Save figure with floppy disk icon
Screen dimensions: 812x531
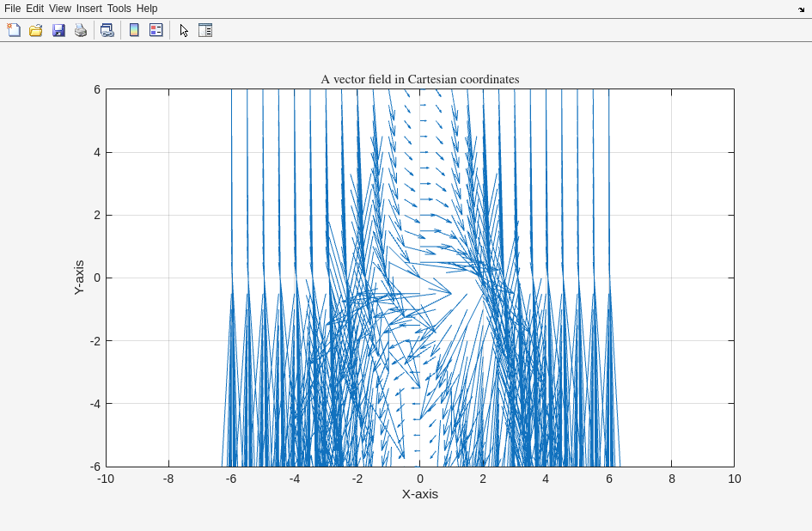(58, 30)
